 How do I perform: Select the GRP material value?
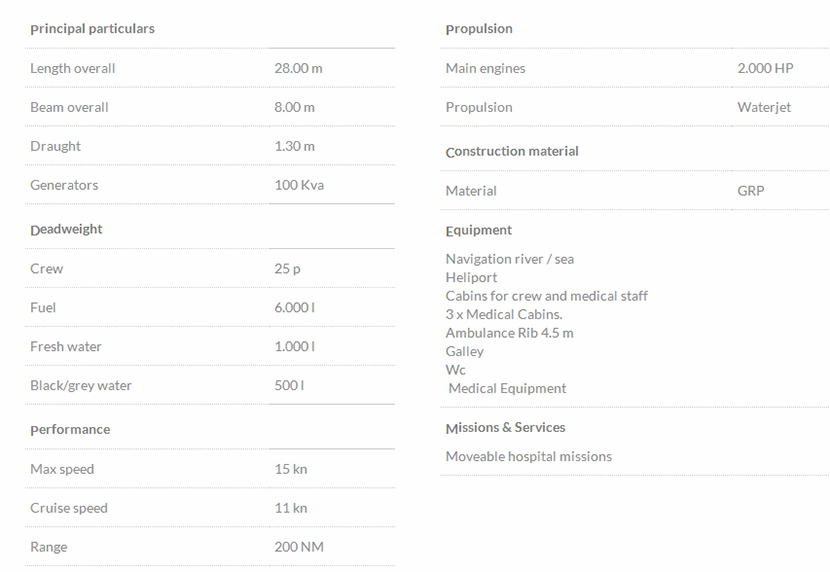pos(750,191)
